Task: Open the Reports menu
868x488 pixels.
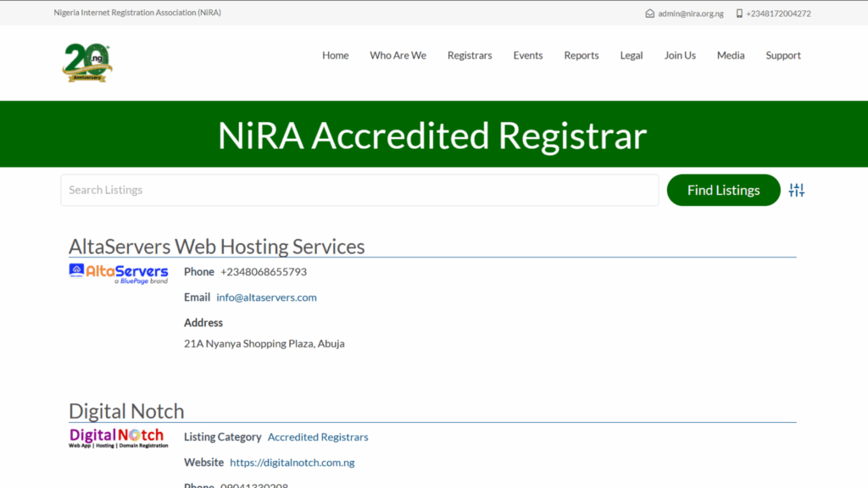Action: coord(581,55)
